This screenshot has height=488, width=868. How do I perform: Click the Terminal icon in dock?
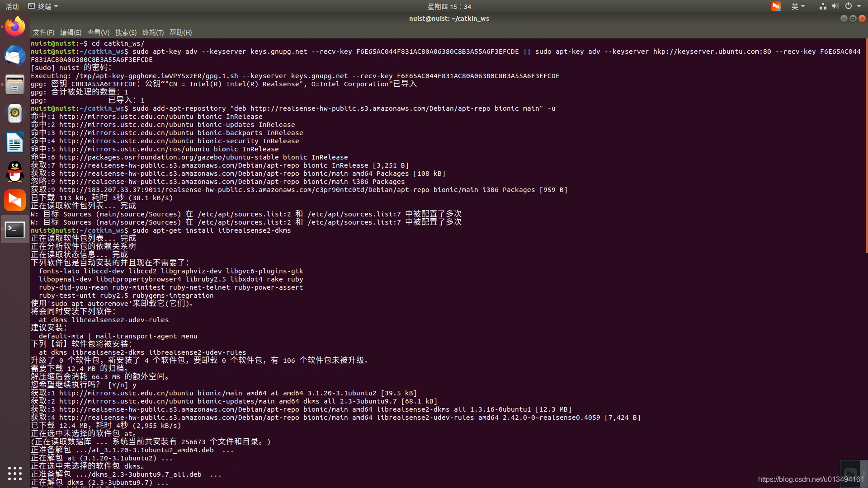tap(15, 230)
